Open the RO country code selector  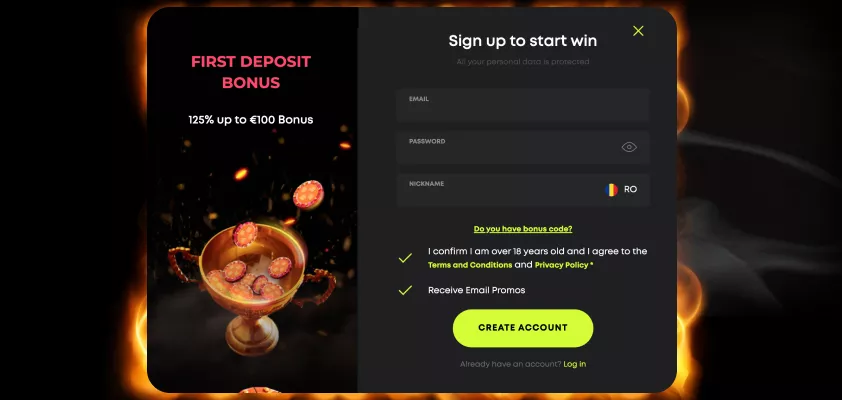pyautogui.click(x=621, y=190)
